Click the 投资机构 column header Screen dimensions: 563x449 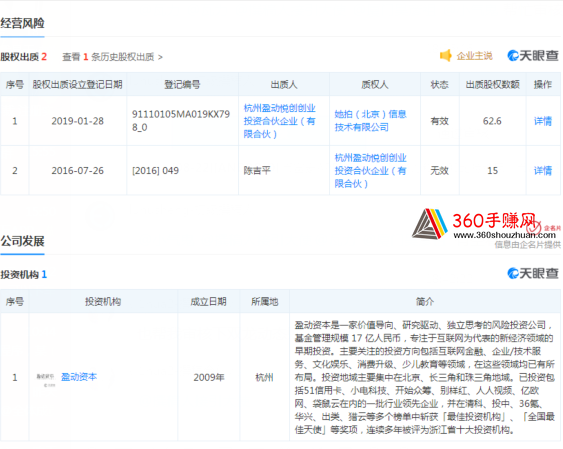[x=103, y=301]
